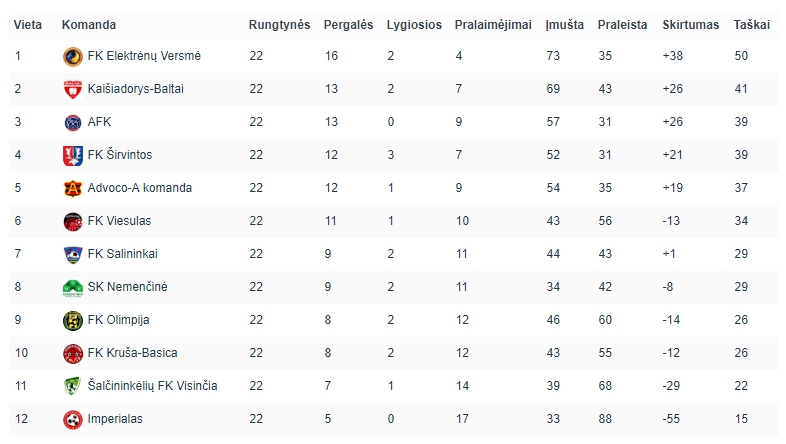
Task: Click the FK Širvintos team badge
Action: 73,155
